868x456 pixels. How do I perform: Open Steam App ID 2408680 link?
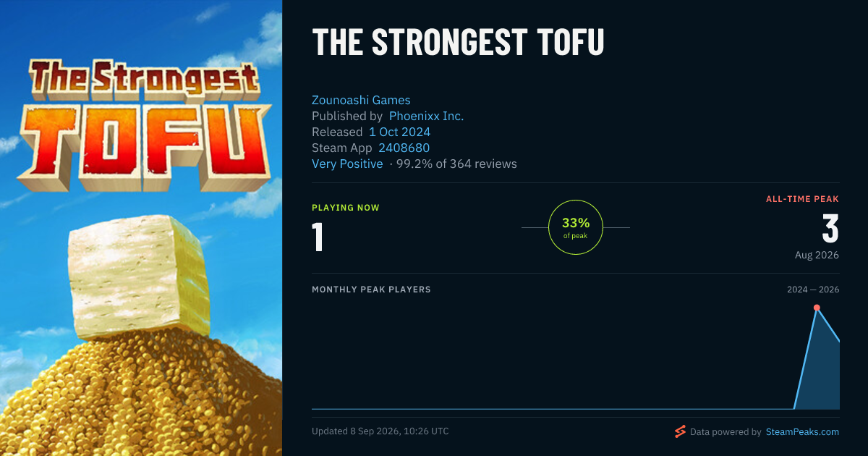coord(404,148)
